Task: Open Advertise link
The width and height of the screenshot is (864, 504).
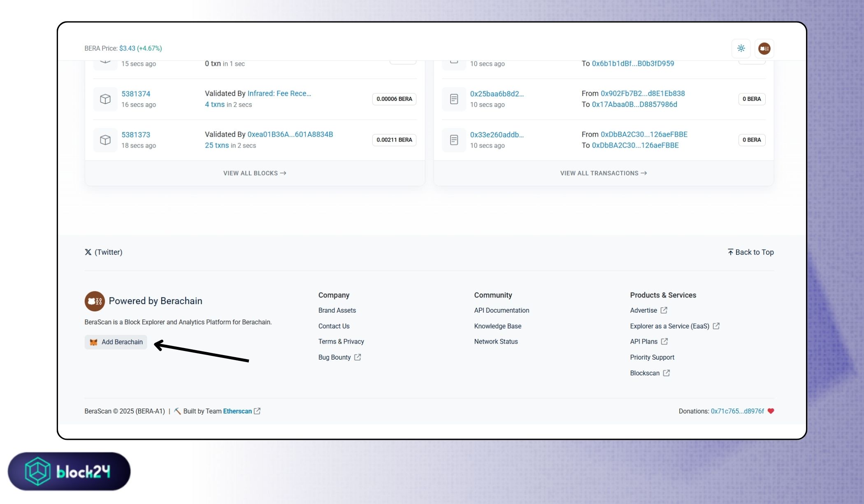Action: click(x=643, y=310)
